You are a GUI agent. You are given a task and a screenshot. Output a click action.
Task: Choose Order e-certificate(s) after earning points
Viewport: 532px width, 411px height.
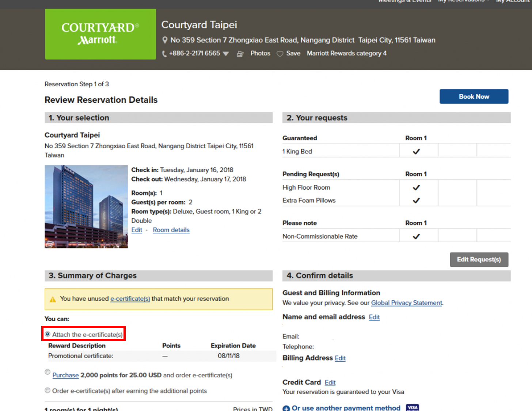(47, 390)
